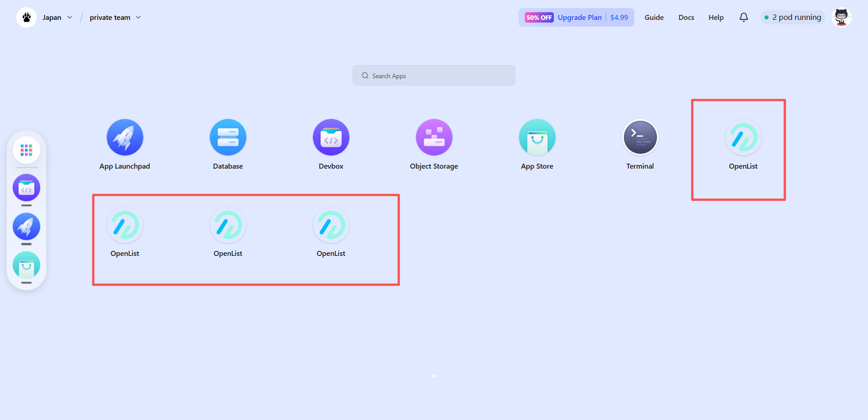Expand the private team workspace dropdown
This screenshot has height=420, width=868.
point(115,17)
